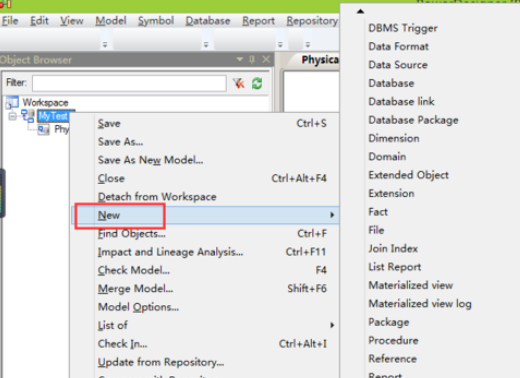Screen dimensions: 520x378
Task: Expand the List of submenu arrow
Action: [332, 325]
